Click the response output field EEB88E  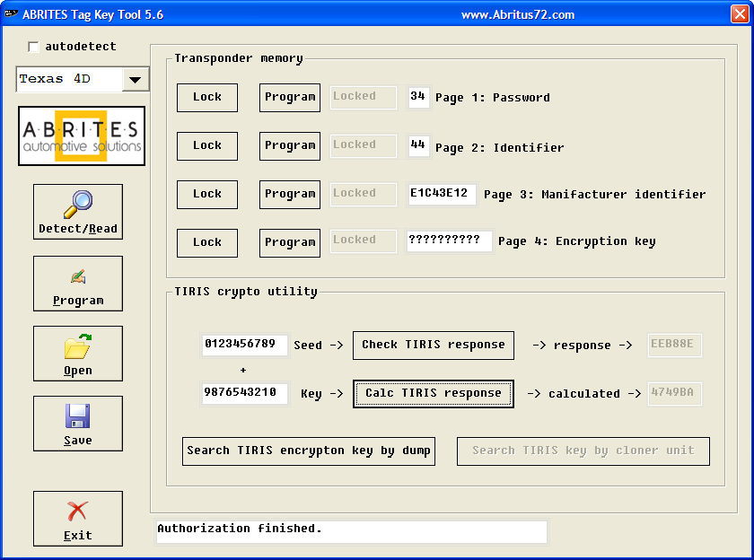pyautogui.click(x=675, y=346)
